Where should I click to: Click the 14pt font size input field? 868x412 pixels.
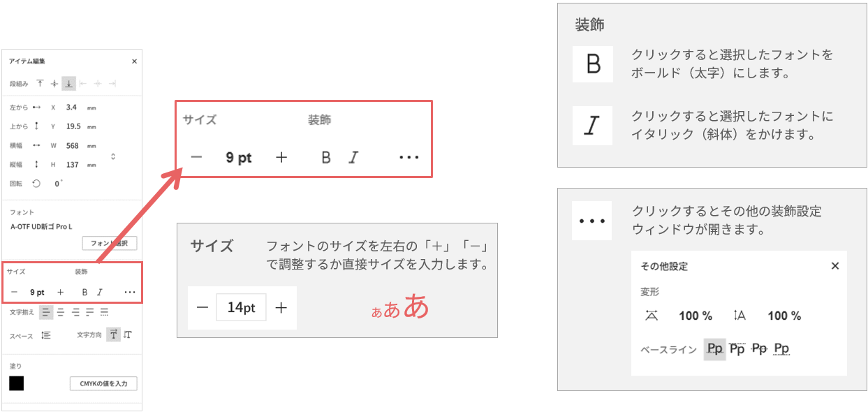pyautogui.click(x=241, y=307)
